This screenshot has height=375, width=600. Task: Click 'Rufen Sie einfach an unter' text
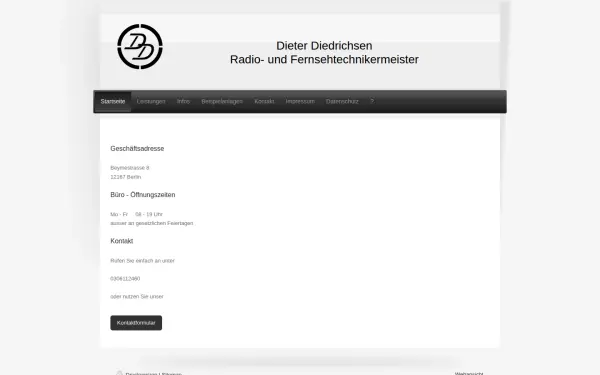coord(142,261)
